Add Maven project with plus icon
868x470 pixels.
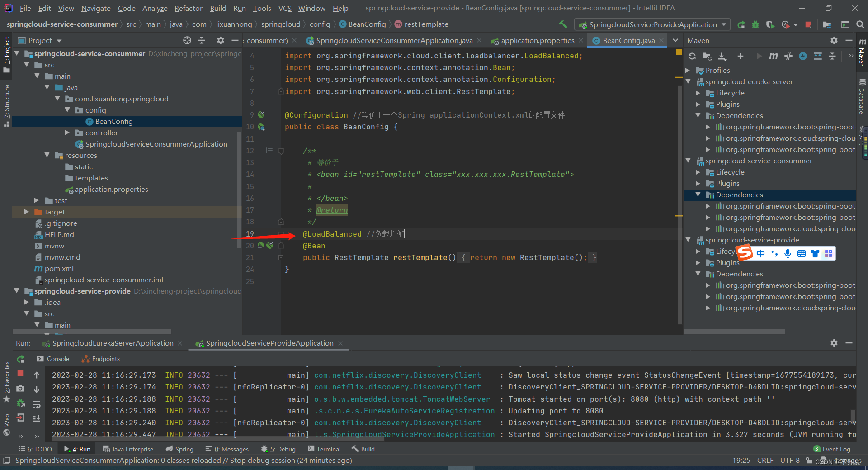(740, 56)
